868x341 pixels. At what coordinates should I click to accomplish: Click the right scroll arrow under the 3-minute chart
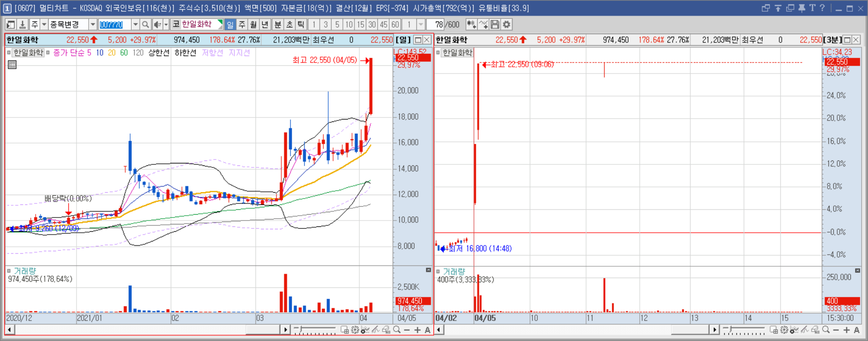714,330
